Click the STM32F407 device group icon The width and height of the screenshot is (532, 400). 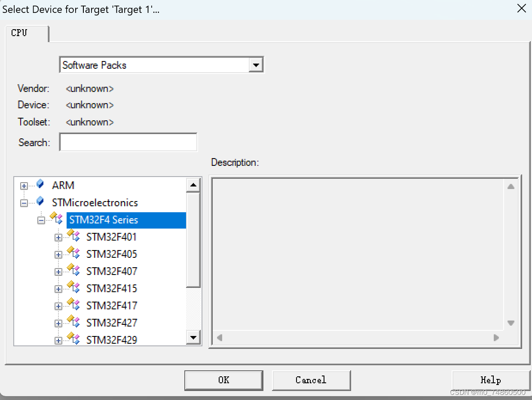coord(74,270)
